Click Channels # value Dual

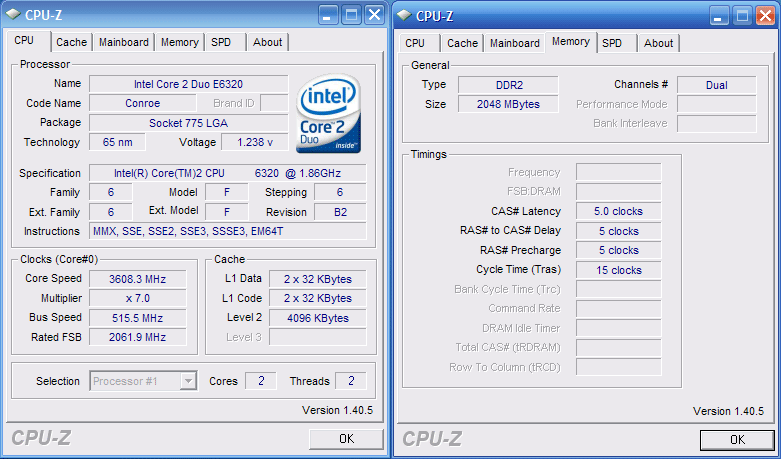pyautogui.click(x=717, y=85)
